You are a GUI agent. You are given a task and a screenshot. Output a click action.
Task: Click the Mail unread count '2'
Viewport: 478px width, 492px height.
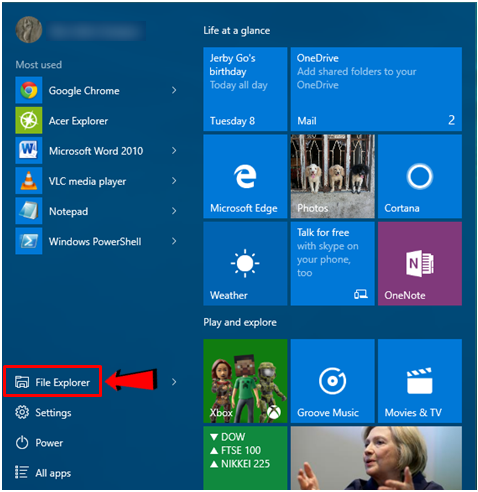tap(451, 120)
